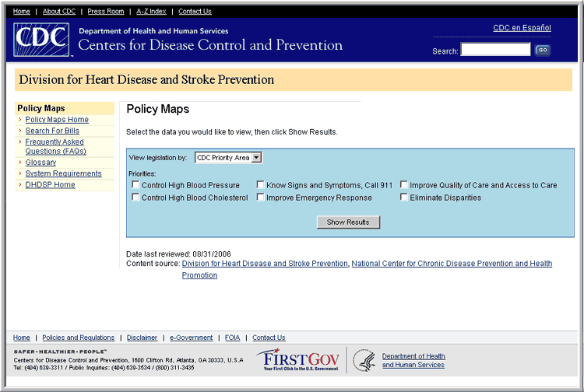
Task: Click the Show Results button
Action: click(x=348, y=222)
